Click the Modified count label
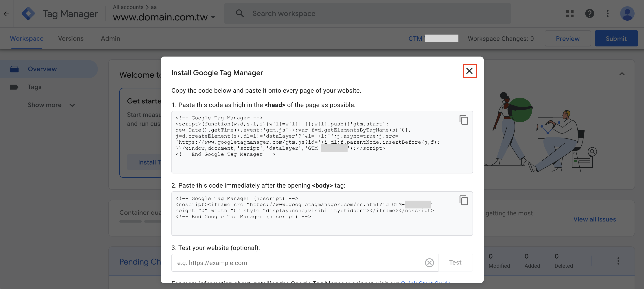 click(499, 266)
